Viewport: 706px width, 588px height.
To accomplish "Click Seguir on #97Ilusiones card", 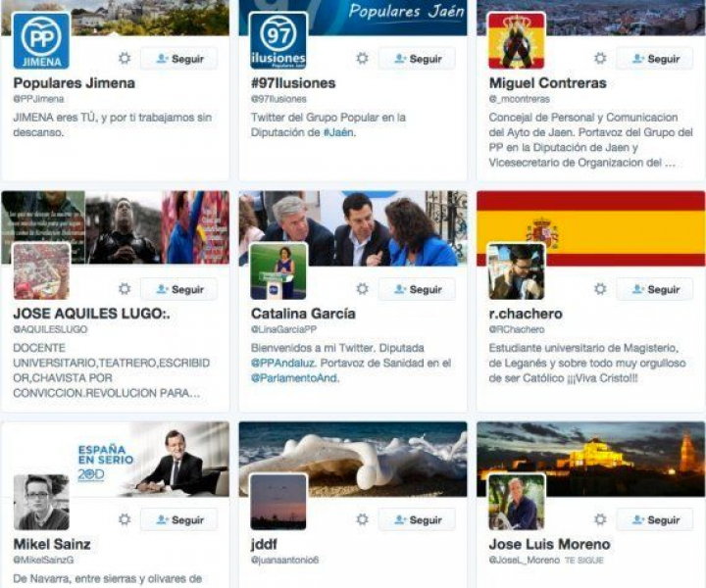I will (x=417, y=59).
